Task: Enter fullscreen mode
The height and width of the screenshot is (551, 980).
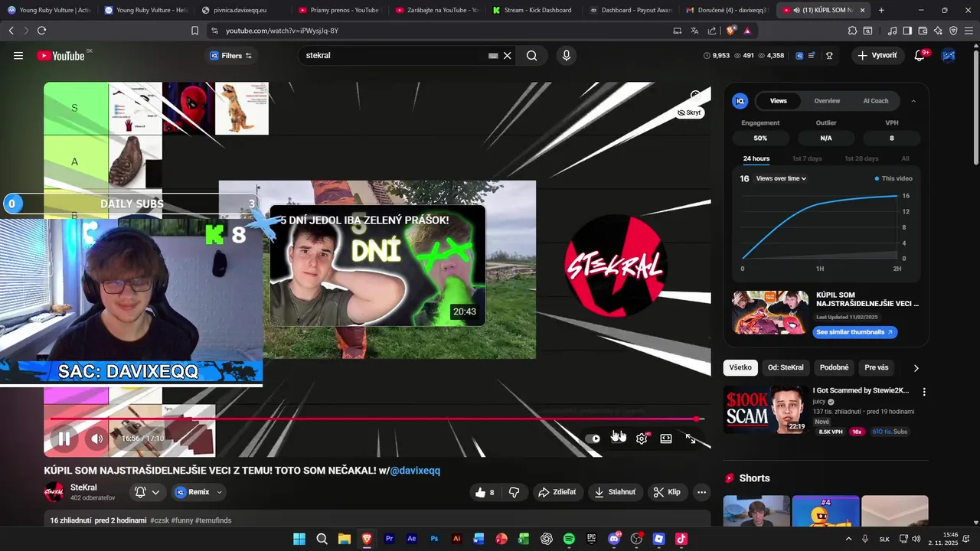Action: [x=691, y=439]
